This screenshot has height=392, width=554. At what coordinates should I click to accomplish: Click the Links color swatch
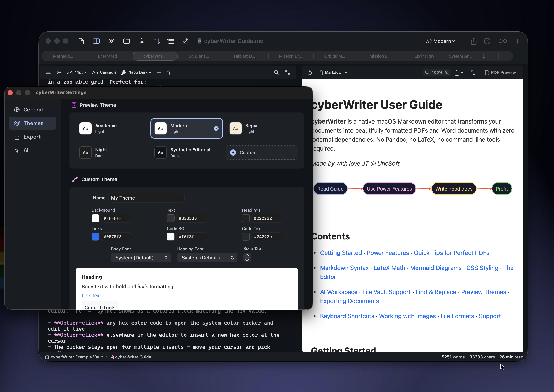(95, 237)
